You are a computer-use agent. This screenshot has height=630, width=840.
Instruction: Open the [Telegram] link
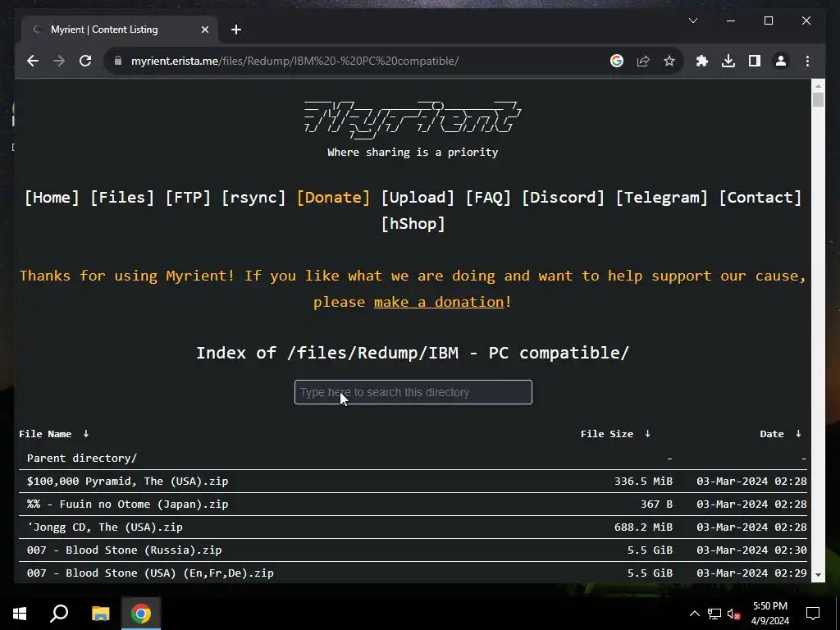click(662, 198)
